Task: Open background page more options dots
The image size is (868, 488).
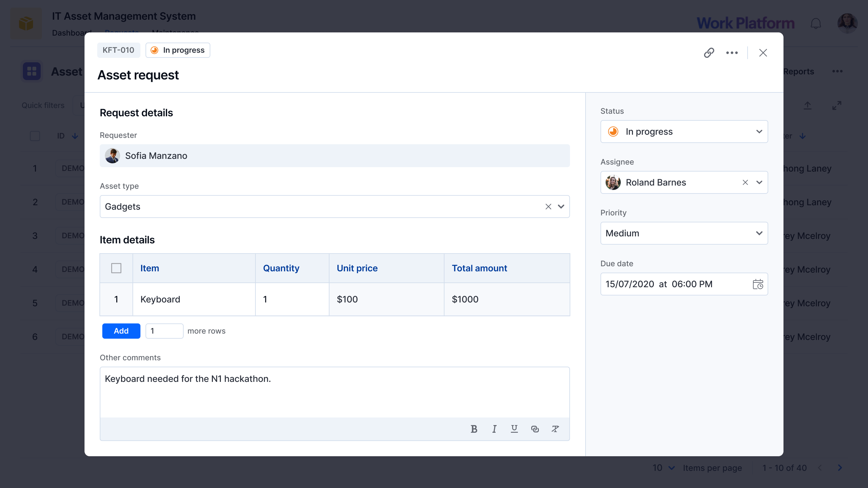Action: pyautogui.click(x=837, y=71)
